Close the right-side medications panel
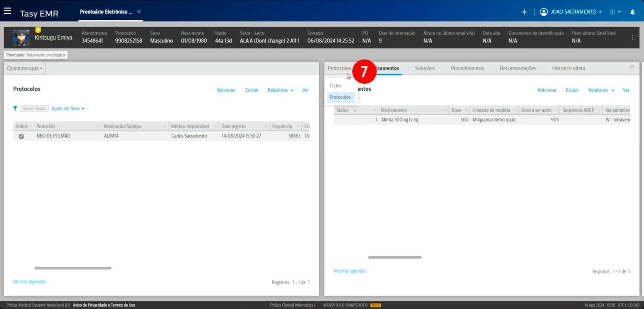 [x=632, y=67]
